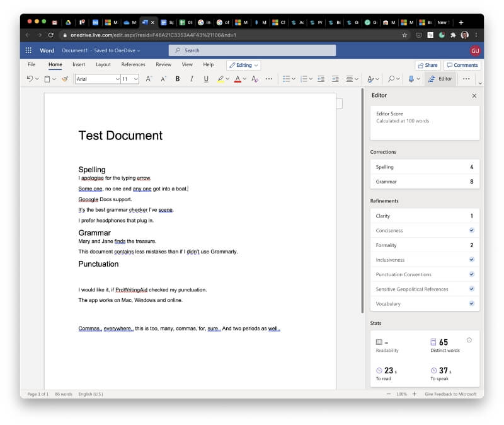Open the Word app launcher grid

coord(28,50)
